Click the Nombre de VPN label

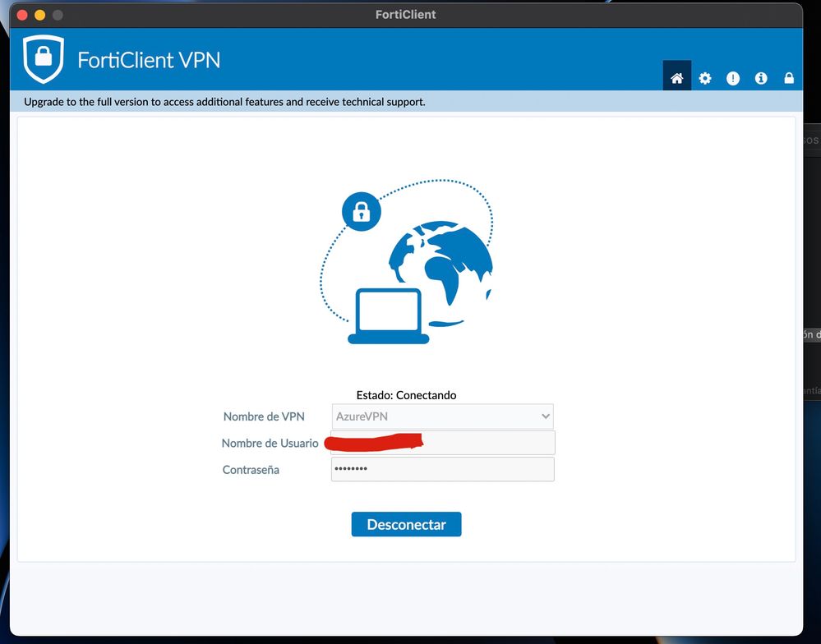(264, 416)
